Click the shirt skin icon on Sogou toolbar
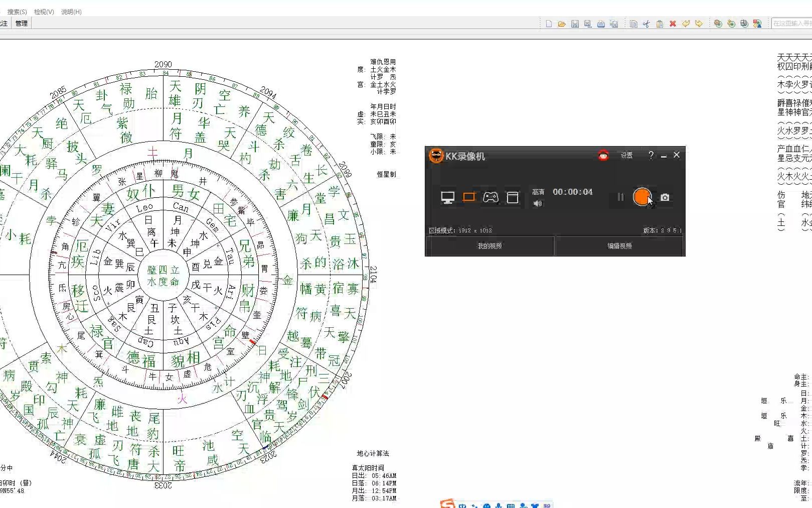812x508 pixels. 535,505
